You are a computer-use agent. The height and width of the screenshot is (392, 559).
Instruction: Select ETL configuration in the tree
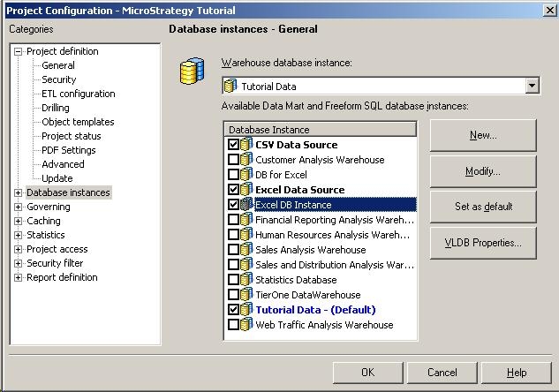(78, 94)
